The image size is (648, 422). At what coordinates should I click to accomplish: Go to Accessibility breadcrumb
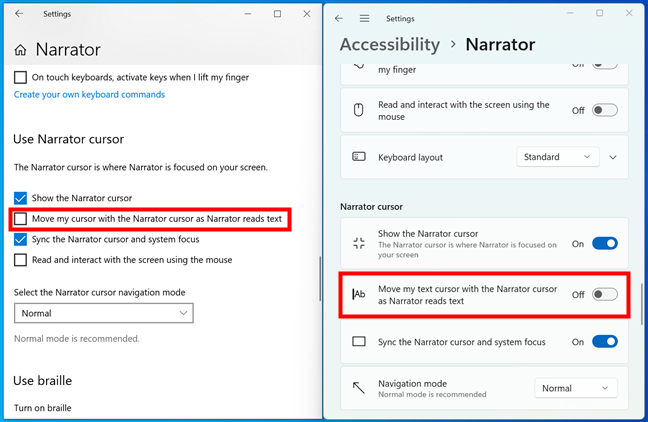click(x=390, y=44)
